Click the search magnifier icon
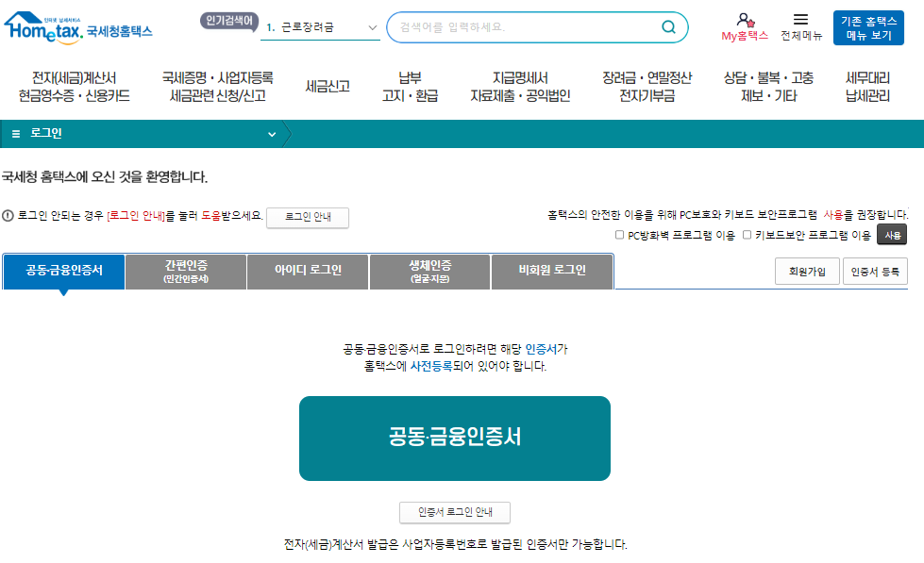 coord(671,26)
